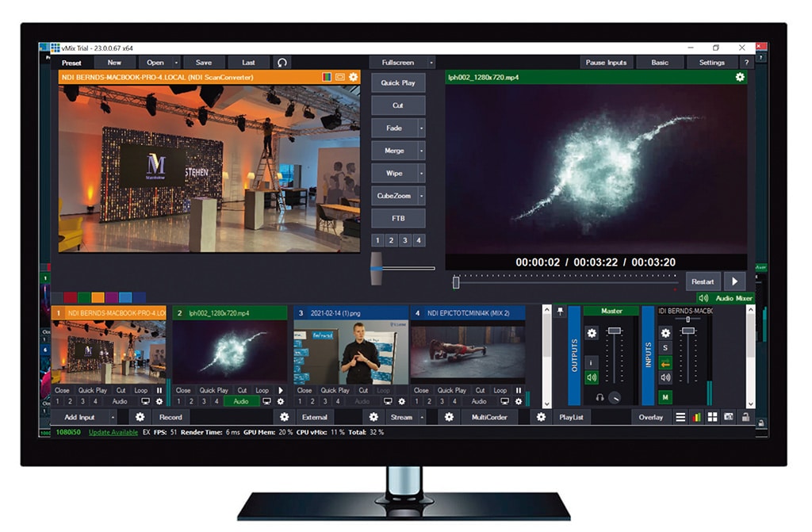Click the undo arrow icon beside Last
The height and width of the screenshot is (532, 812).
pyautogui.click(x=282, y=63)
